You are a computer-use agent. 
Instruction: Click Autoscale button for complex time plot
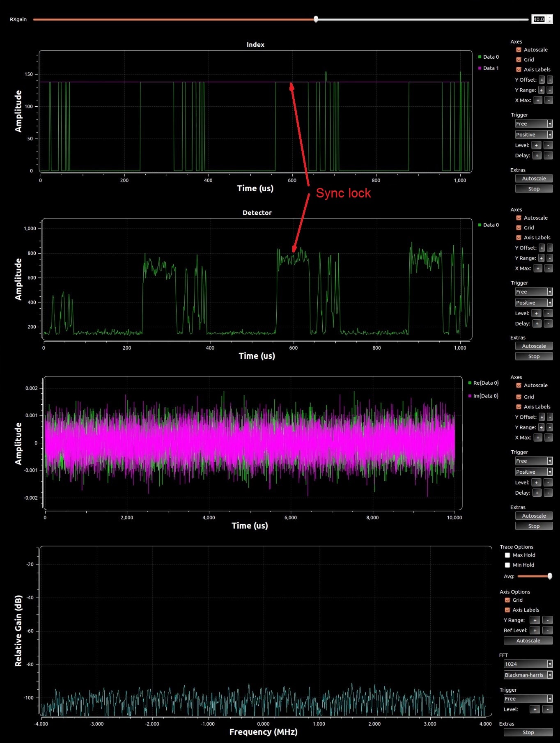pos(534,516)
